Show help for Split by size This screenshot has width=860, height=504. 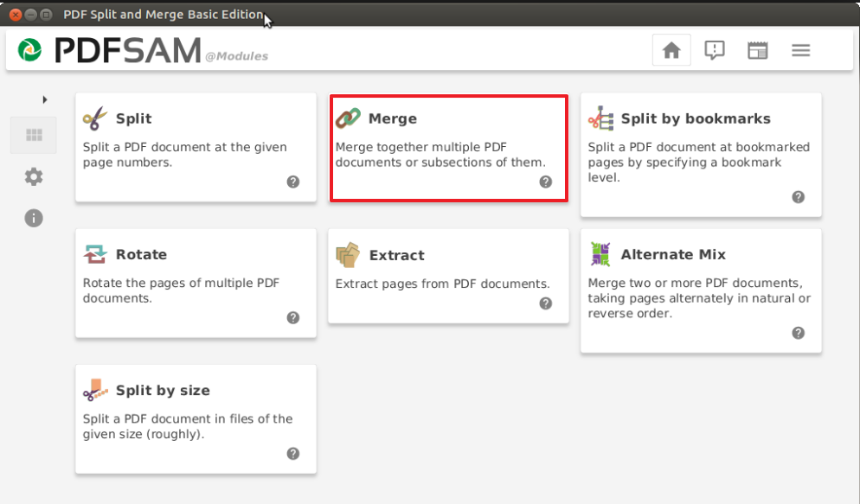(293, 454)
